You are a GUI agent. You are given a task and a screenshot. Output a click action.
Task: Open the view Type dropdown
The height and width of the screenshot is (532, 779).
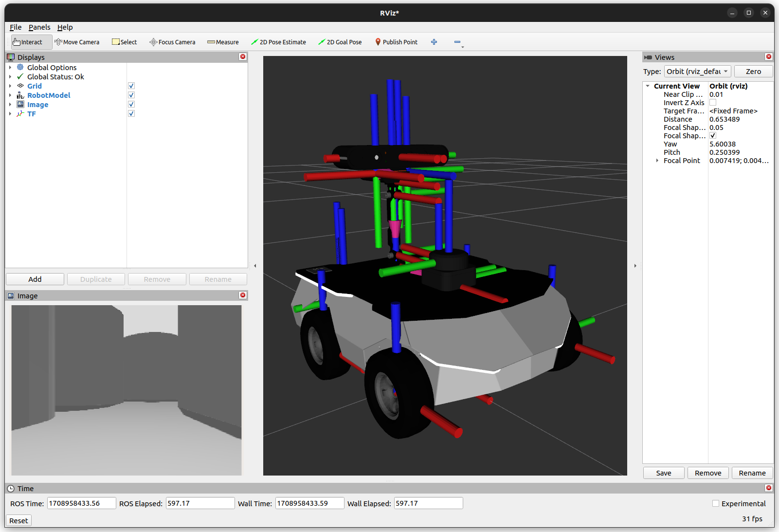click(697, 72)
